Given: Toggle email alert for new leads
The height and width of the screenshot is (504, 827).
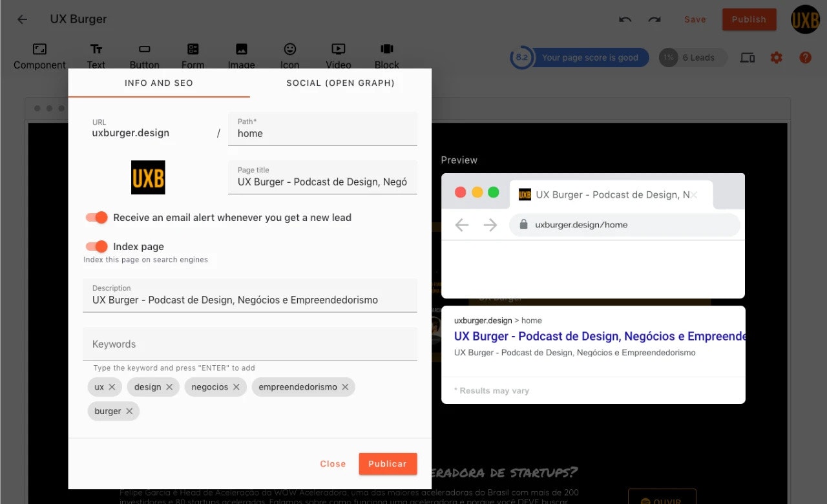Looking at the screenshot, I should [97, 218].
